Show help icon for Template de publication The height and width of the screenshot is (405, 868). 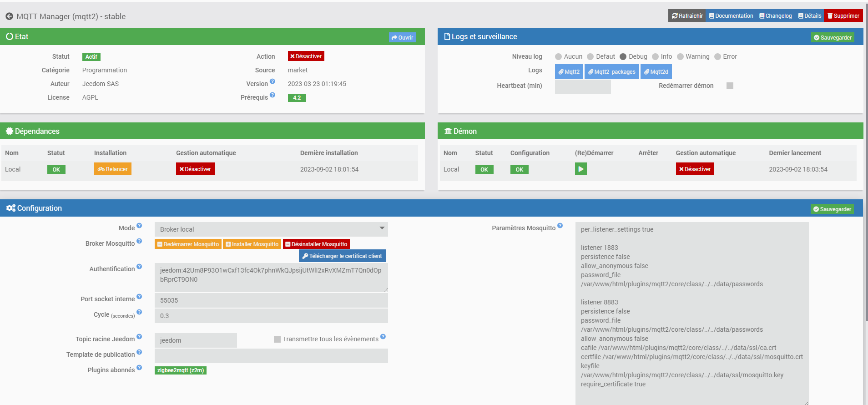point(139,352)
